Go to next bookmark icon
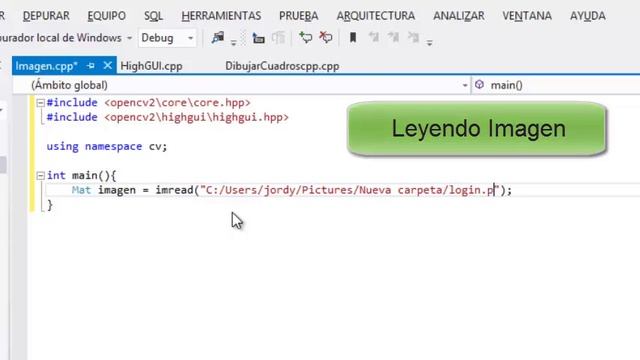The height and width of the screenshot is (360, 640). pos(393,38)
